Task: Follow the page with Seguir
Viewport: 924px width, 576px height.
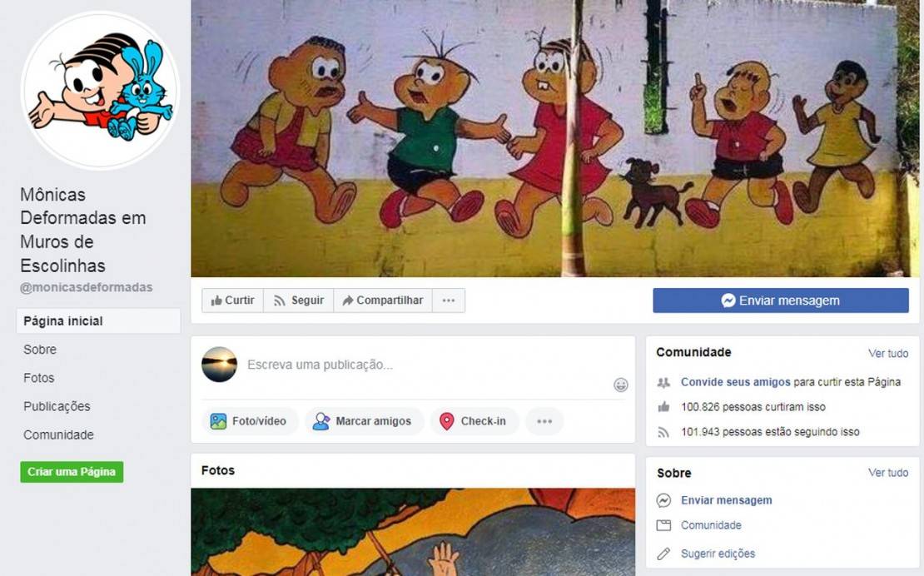Action: click(x=299, y=300)
